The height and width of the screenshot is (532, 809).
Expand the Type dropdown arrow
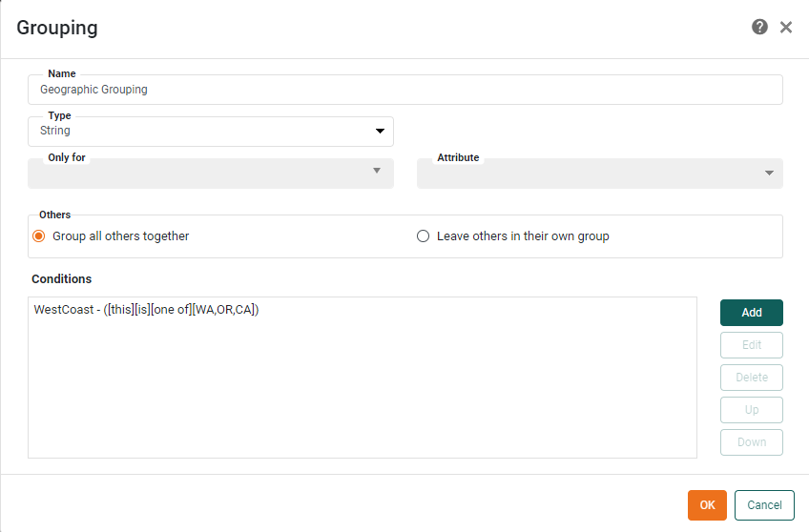point(380,132)
